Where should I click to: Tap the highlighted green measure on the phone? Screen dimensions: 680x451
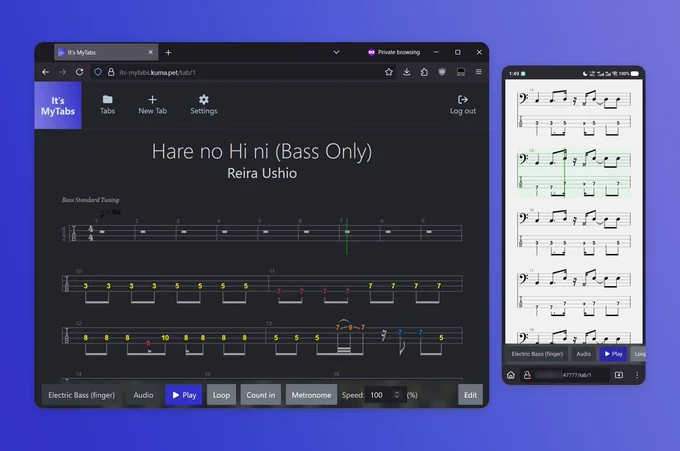point(574,173)
